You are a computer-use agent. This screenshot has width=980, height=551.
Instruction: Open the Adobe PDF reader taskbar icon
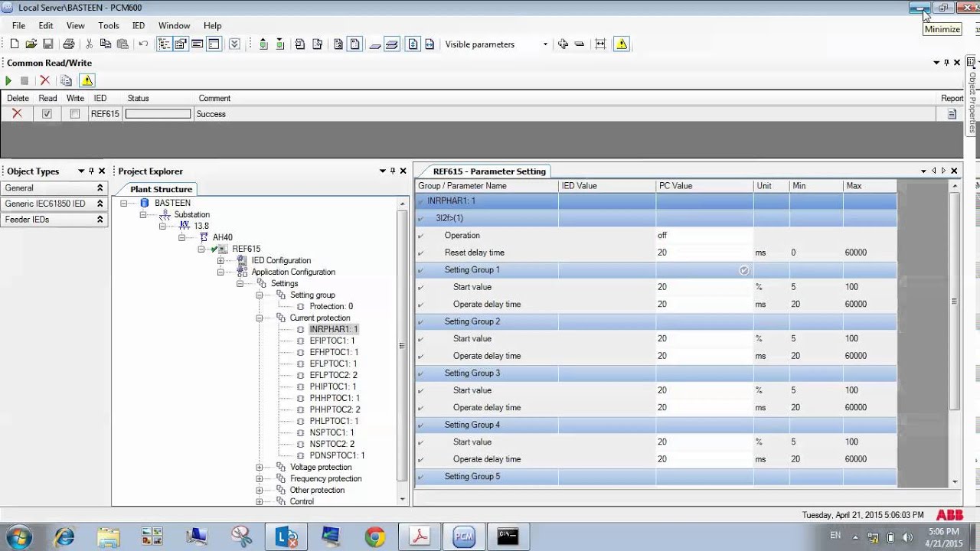click(420, 536)
